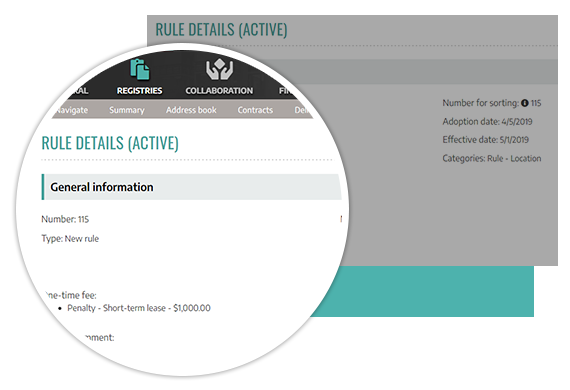Image resolution: width=570 pixels, height=390 pixels.
Task: Select the 'Number: 115' text
Action: pos(65,219)
